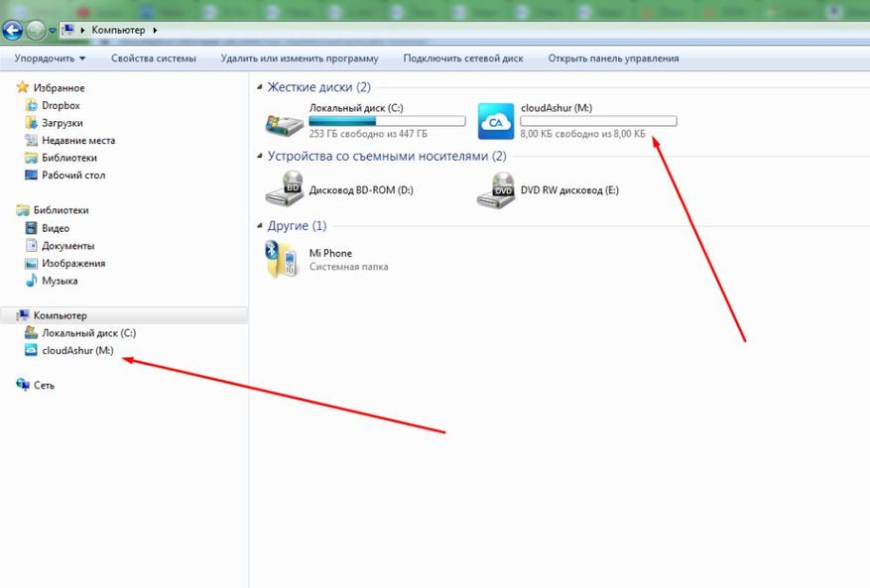The width and height of the screenshot is (870, 588).
Task: Click the Библиотеки group icon
Action: (x=23, y=209)
